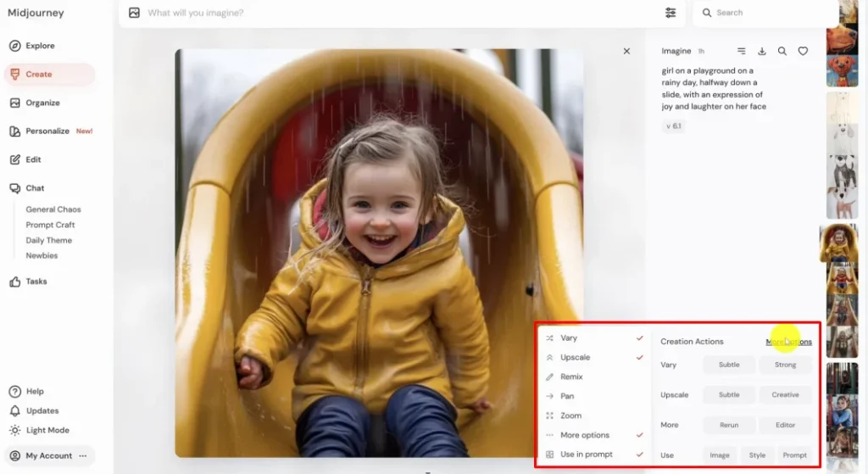Viewport: 868px width, 474px height.
Task: Close the image preview with X
Action: coord(626,51)
